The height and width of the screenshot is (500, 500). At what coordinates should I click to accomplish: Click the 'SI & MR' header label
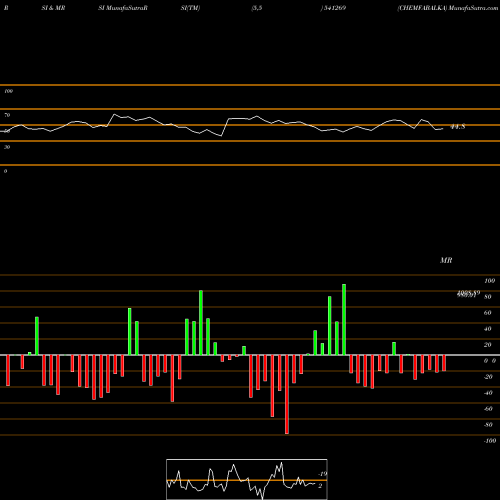(x=53, y=8)
